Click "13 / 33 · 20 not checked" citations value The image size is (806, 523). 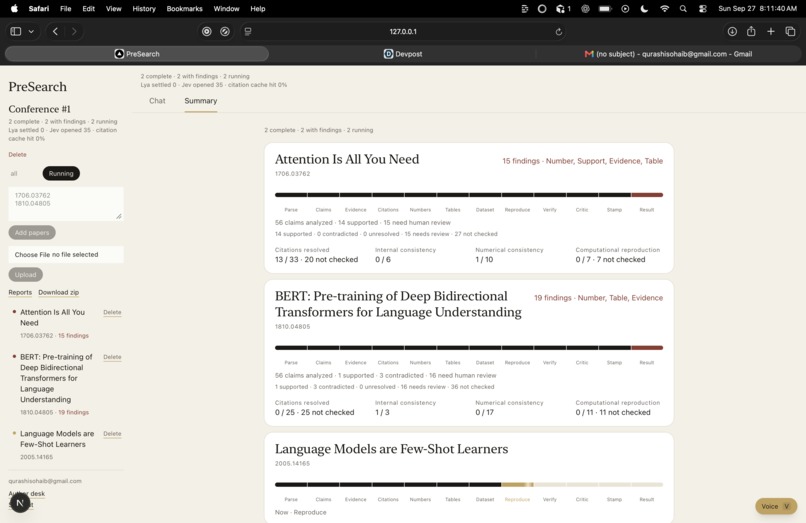click(x=316, y=260)
